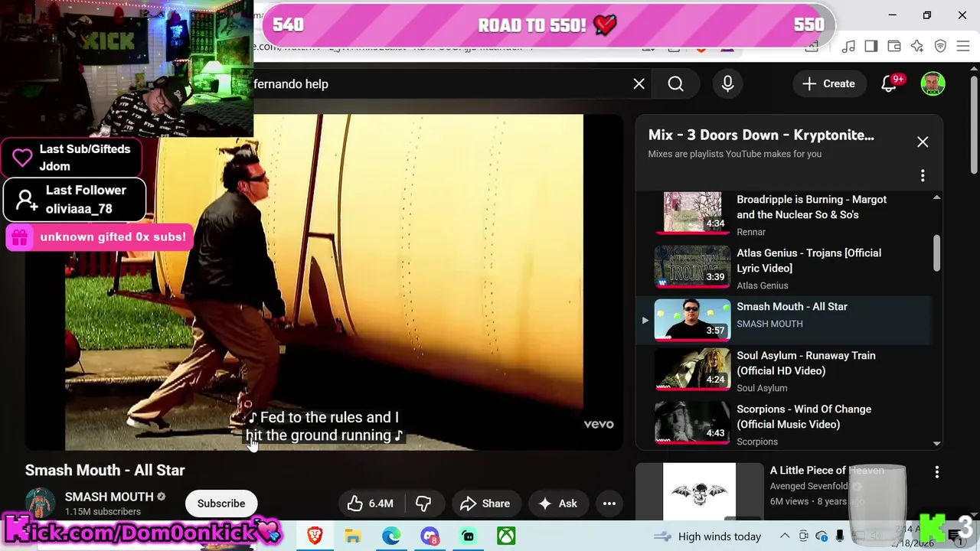Play Broadripple is Burning from the mix
The image size is (980, 551).
[x=812, y=207]
